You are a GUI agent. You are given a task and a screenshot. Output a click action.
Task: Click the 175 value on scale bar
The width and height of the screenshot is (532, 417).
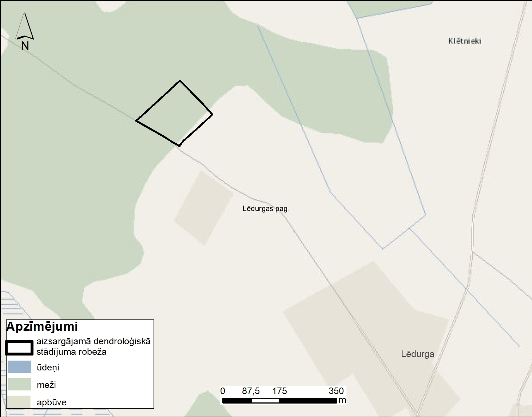279,391
